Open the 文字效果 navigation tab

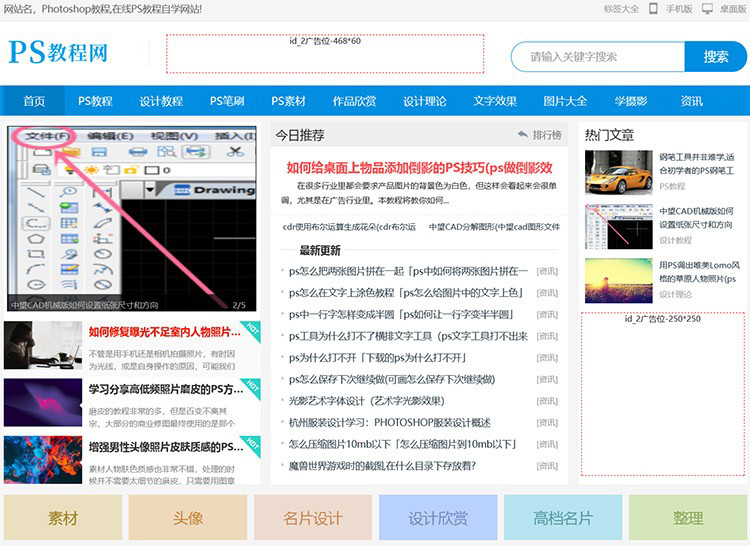point(495,101)
